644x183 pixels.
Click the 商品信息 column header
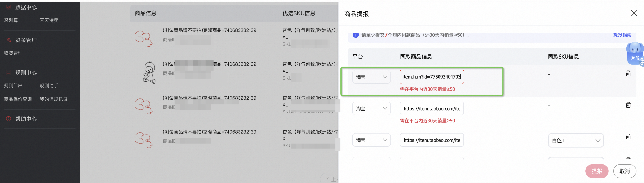[146, 13]
